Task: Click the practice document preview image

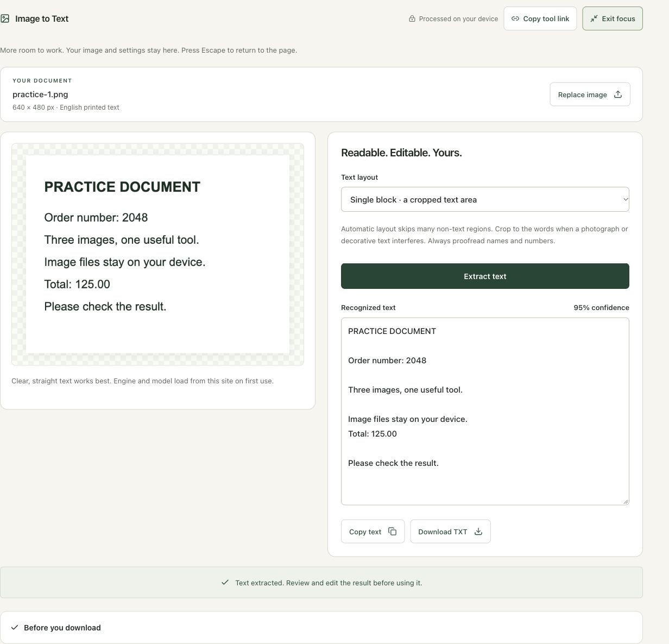Action: click(x=157, y=254)
